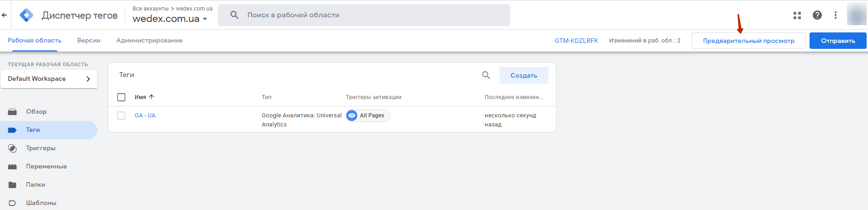
Task: Focus the Поиск в рабочей области field
Action: pyautogui.click(x=364, y=15)
